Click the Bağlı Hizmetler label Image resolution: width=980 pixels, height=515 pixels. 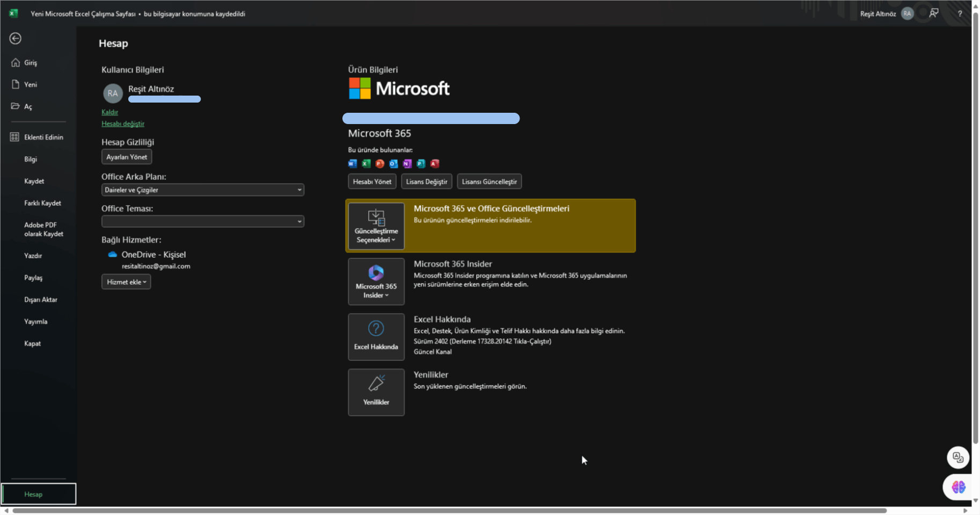pos(131,240)
